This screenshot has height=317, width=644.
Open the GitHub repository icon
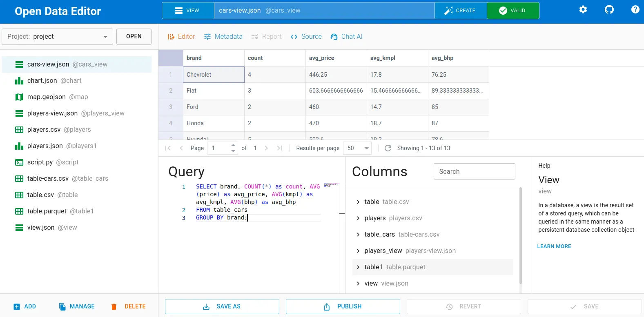(x=609, y=9)
